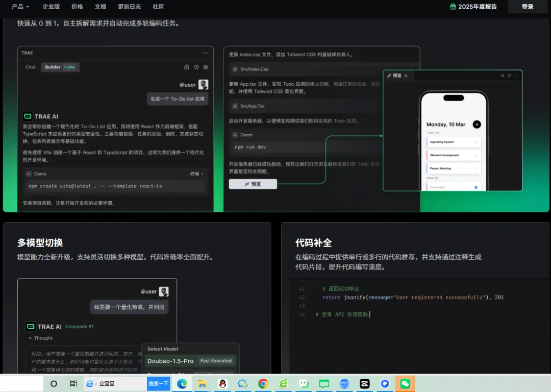Expand the 终端 arrow in Demo block
The image size is (551, 392).
[x=197, y=174]
